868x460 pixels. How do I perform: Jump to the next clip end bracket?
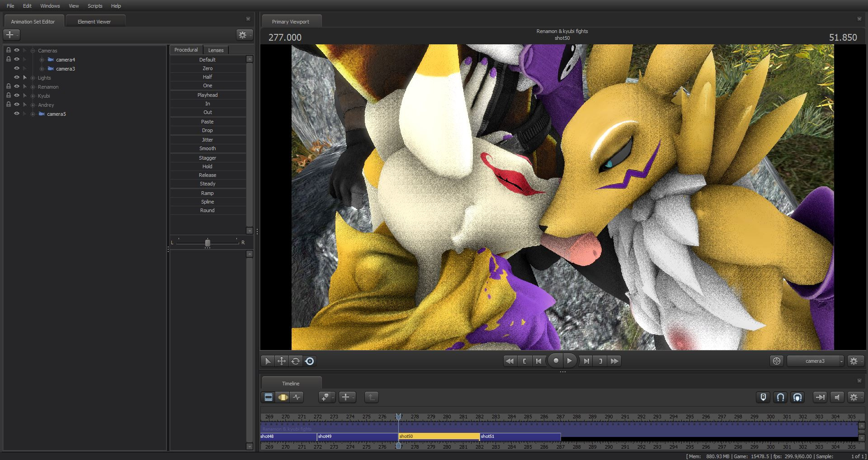click(600, 361)
